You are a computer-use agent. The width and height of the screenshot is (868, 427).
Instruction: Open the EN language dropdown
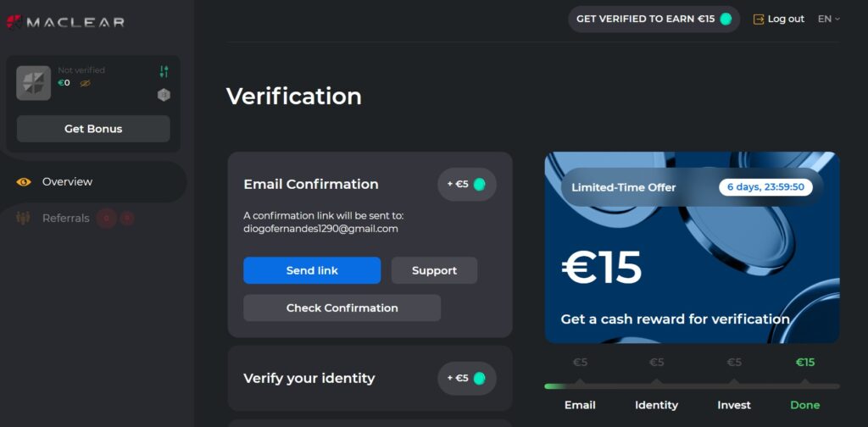829,19
